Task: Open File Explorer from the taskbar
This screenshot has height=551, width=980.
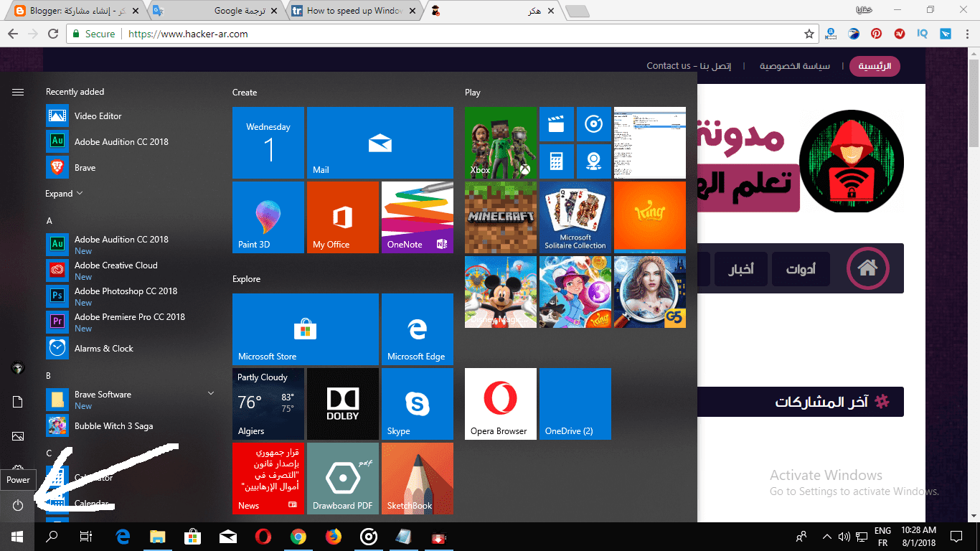Action: (158, 536)
